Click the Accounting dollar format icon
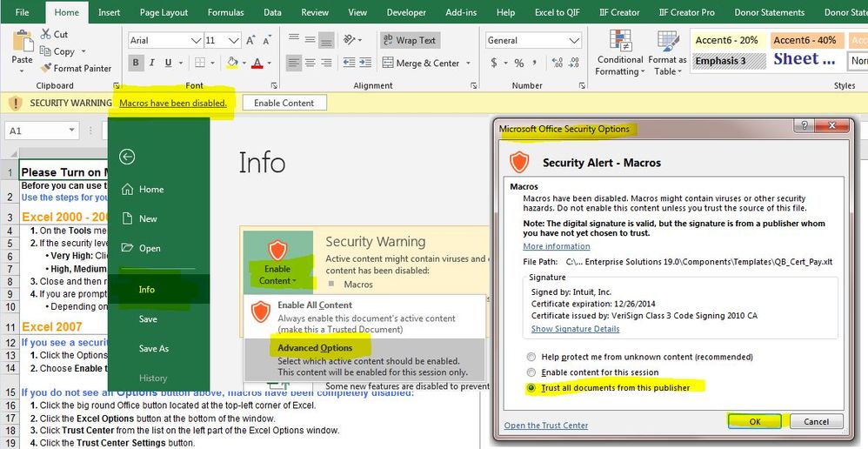This screenshot has height=449, width=868. [x=494, y=63]
